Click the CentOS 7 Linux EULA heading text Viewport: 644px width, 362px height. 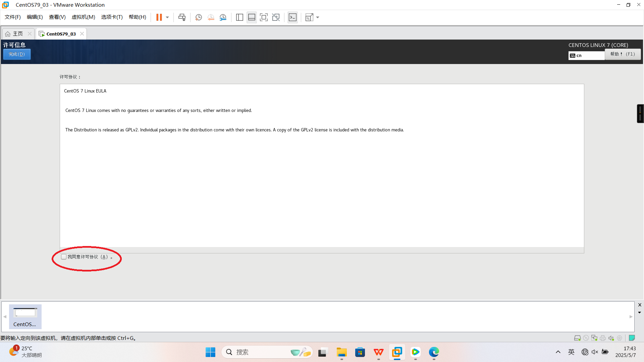pos(85,91)
